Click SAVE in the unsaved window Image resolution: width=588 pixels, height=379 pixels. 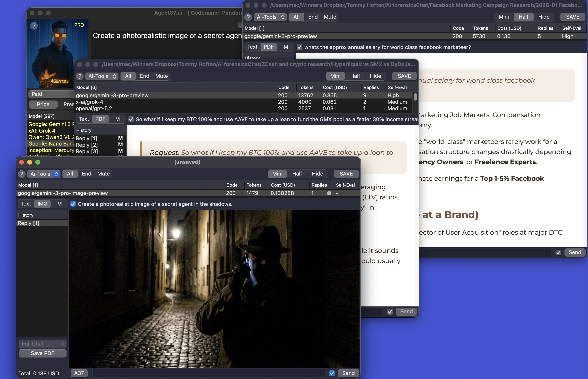[x=346, y=174]
